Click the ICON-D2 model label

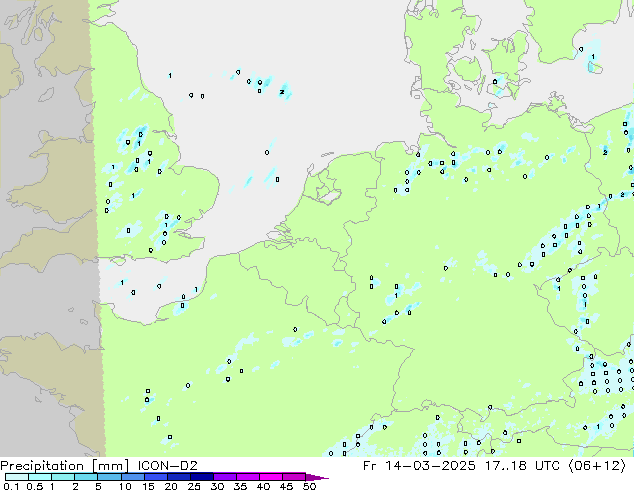pos(167,466)
